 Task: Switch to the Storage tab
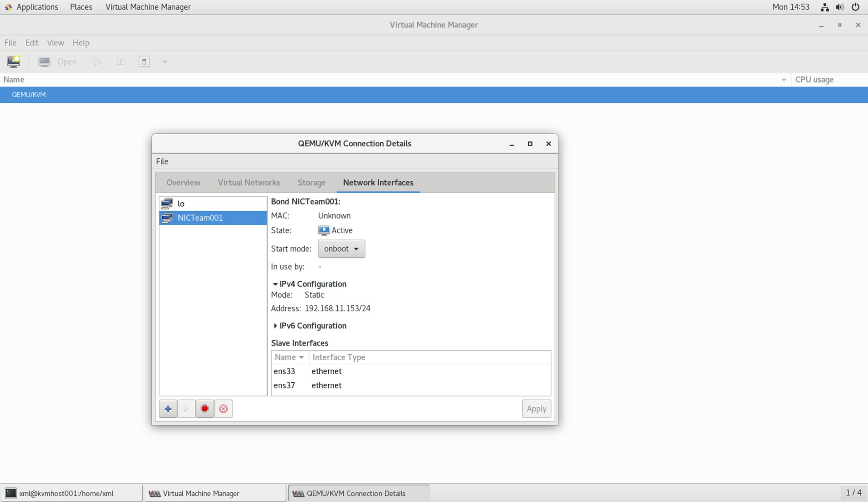[x=312, y=182]
